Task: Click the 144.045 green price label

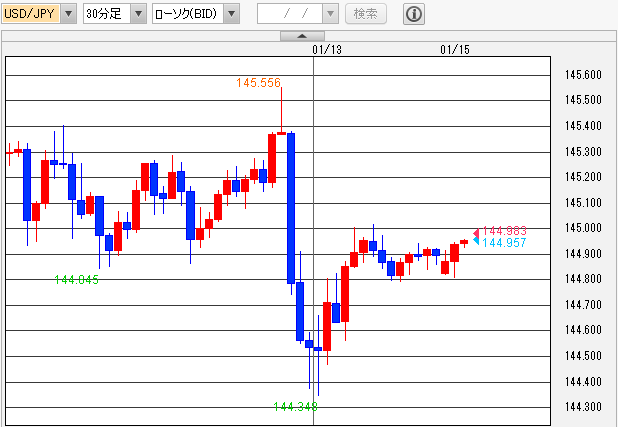Action: (x=76, y=280)
